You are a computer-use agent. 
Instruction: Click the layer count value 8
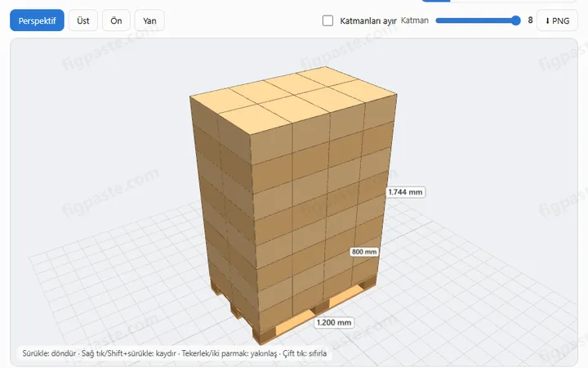(x=530, y=20)
